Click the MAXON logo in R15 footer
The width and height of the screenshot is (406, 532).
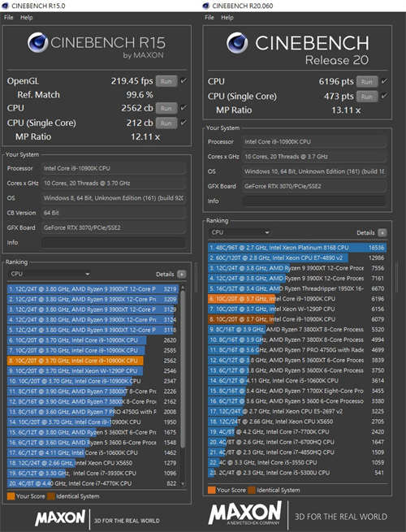coord(60,518)
